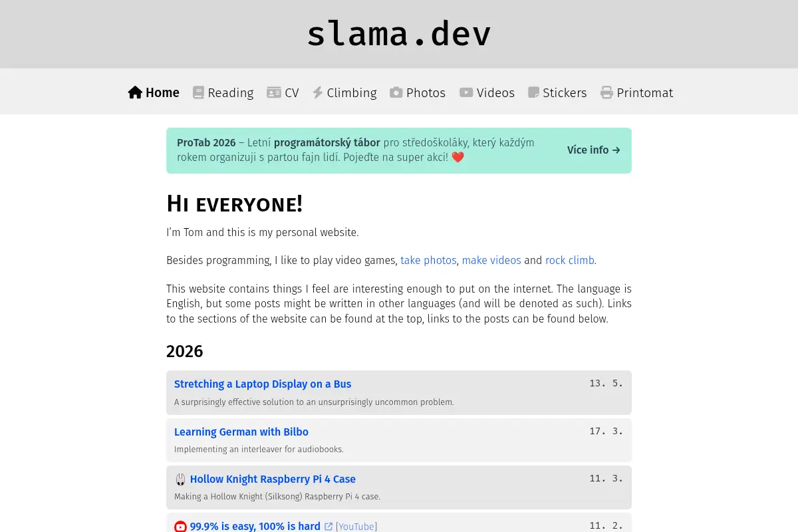Open '99.9% is easy, 100% is hard' post
798x532 pixels.
pyautogui.click(x=255, y=527)
